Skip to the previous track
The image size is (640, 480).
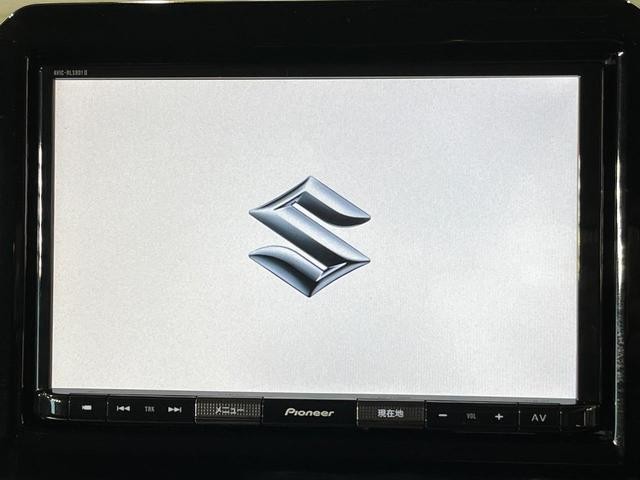123,409
